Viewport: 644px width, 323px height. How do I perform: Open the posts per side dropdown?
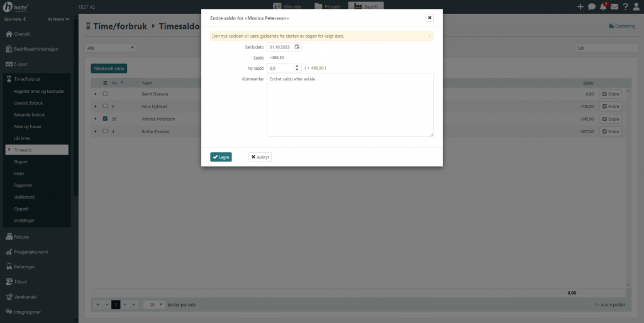pos(154,304)
